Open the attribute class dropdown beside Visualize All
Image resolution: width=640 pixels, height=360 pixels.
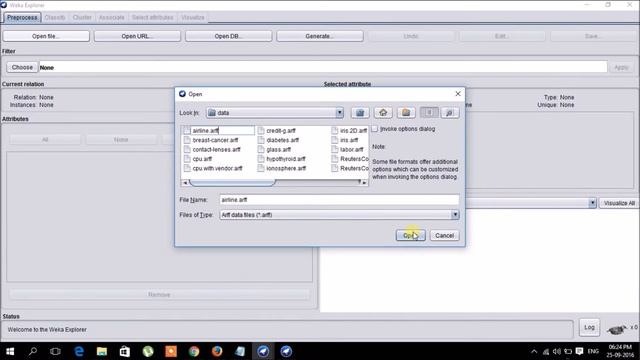pos(592,203)
